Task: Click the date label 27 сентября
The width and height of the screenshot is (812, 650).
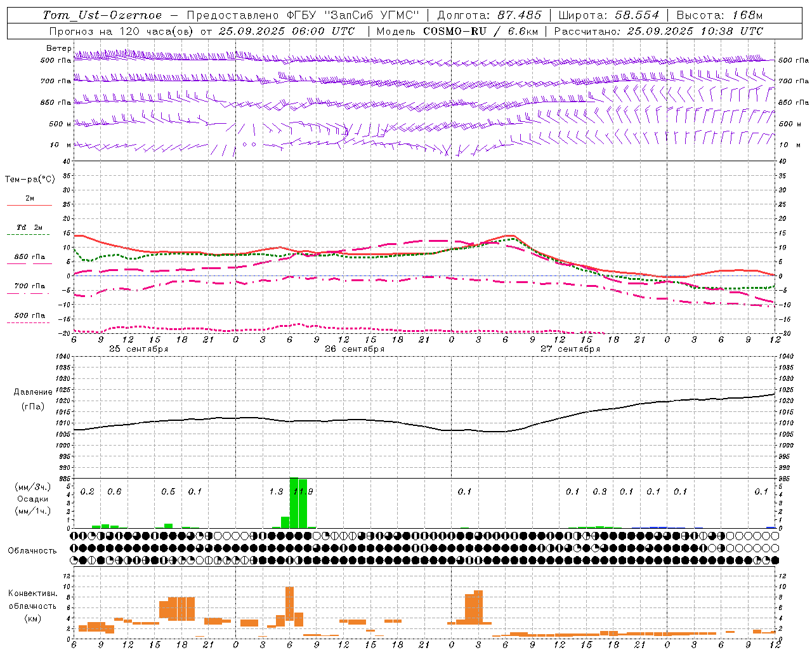Action: (570, 349)
